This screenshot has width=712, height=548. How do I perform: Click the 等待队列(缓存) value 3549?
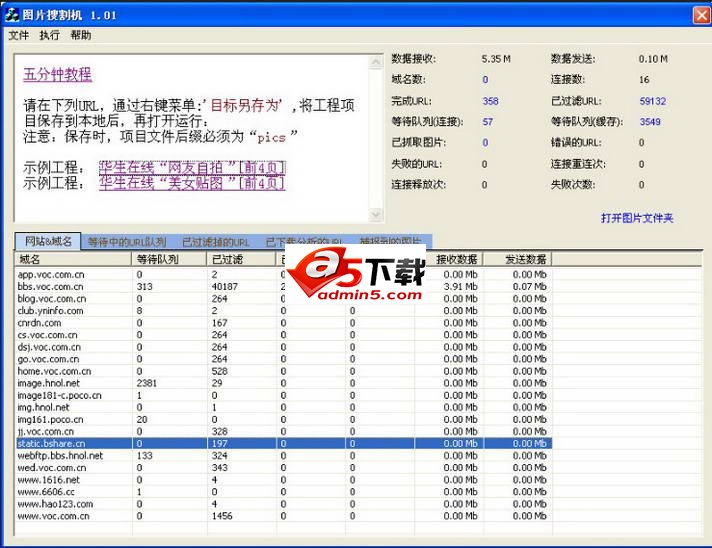[x=650, y=122]
